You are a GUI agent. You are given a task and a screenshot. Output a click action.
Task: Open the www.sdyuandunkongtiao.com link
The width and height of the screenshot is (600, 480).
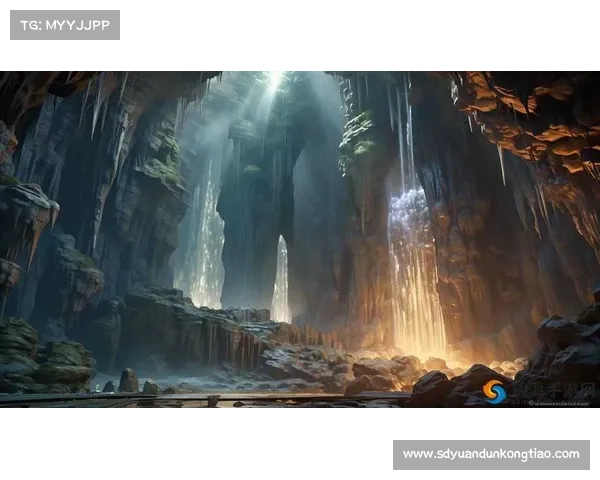(x=491, y=454)
